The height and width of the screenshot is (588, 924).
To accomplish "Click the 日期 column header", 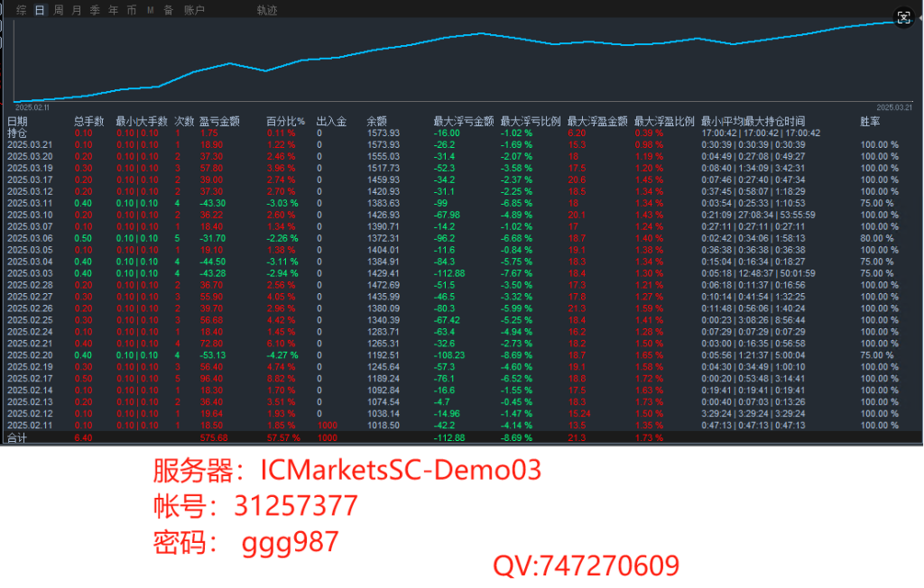I will [17, 122].
